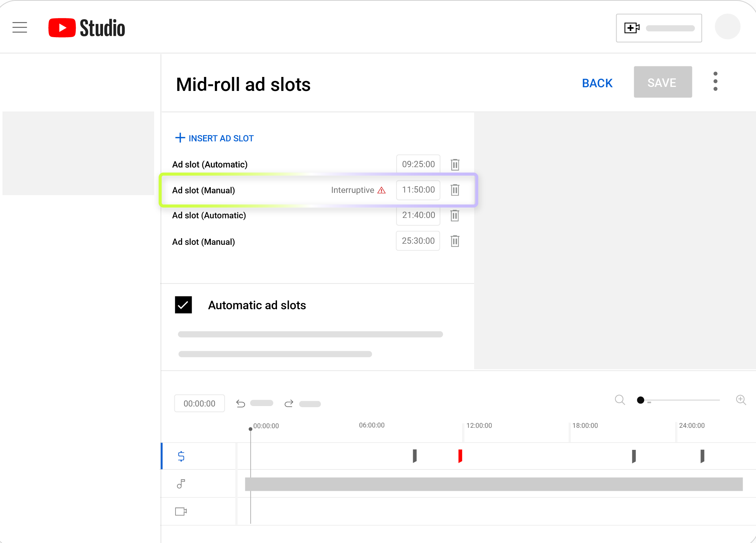756x543 pixels.
Task: Zoom in on the timeline
Action: 741,400
